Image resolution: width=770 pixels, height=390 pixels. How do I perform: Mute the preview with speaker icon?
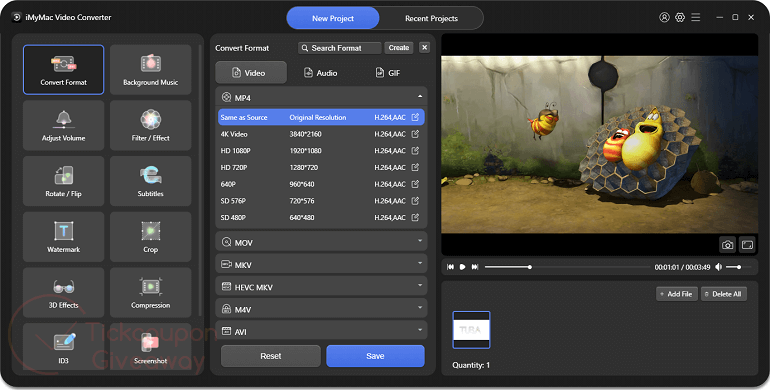click(718, 267)
